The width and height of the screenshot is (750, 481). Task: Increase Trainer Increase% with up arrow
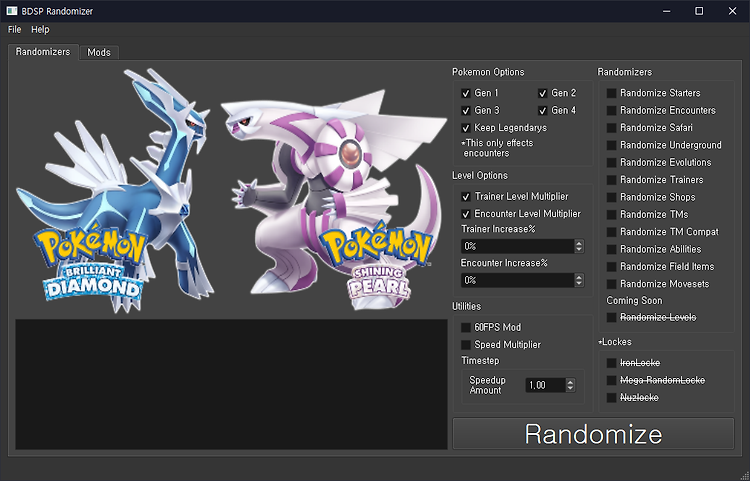click(x=579, y=243)
